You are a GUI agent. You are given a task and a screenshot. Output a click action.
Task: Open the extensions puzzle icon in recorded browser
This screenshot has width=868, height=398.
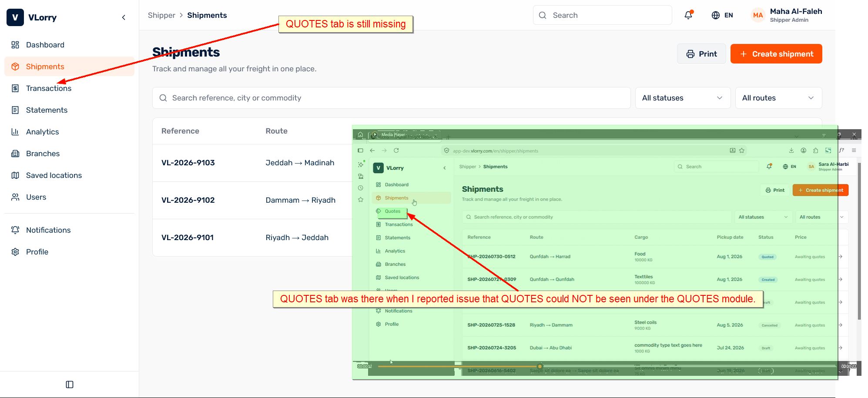click(816, 151)
